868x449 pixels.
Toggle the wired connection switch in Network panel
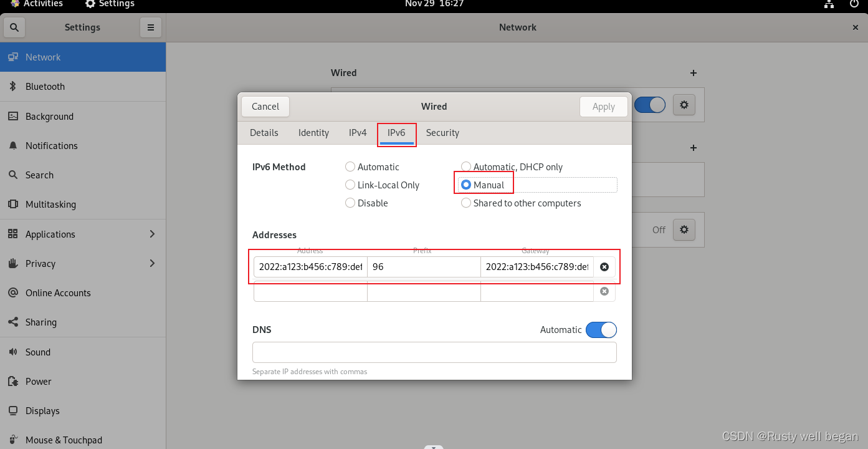pos(650,105)
